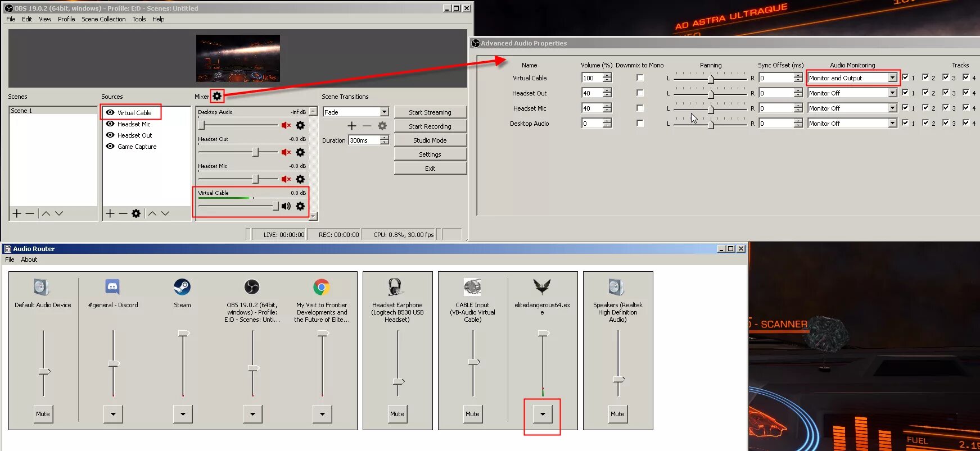This screenshot has width=980, height=451.
Task: Open Virtual Cable gear settings
Action: click(300, 206)
